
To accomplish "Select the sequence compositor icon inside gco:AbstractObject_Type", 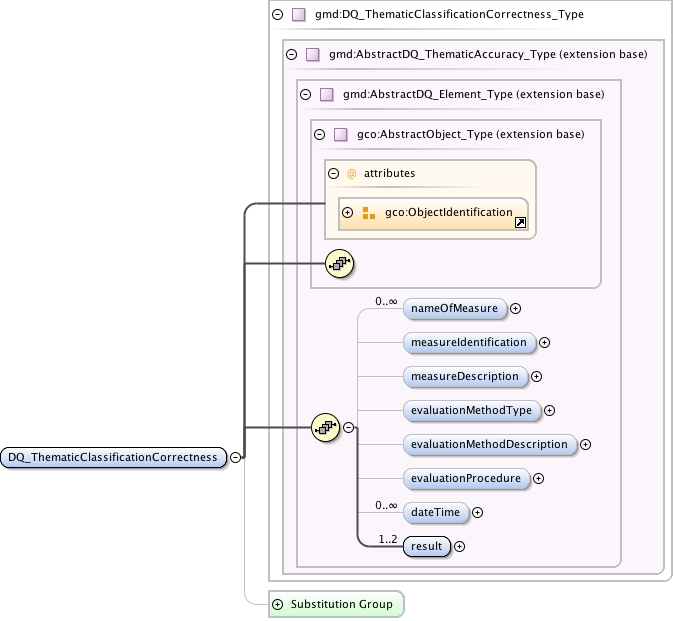I will [x=340, y=263].
